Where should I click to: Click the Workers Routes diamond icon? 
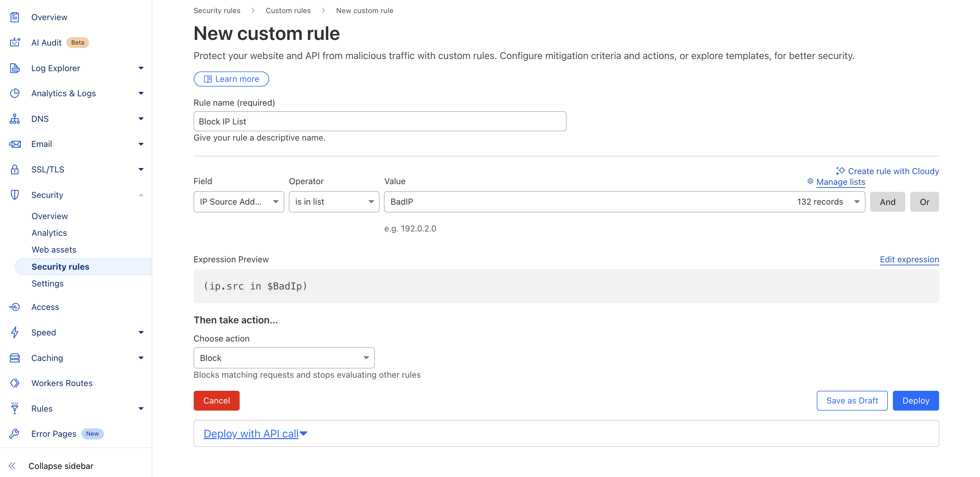click(x=15, y=383)
